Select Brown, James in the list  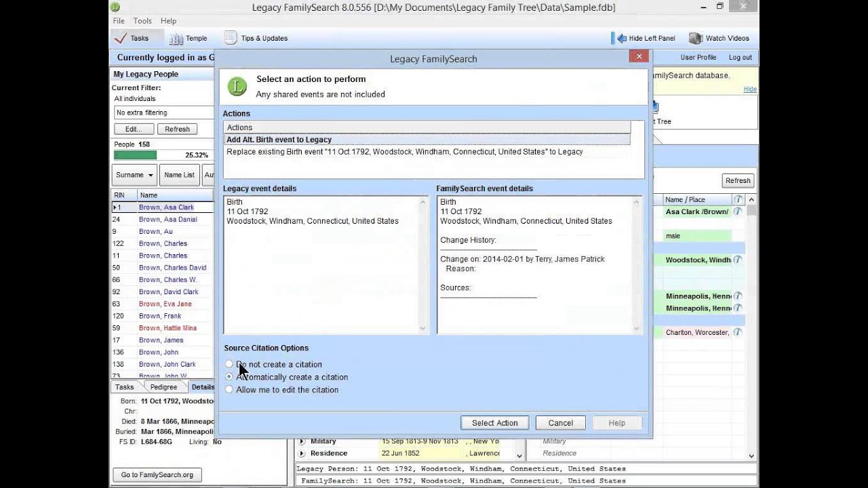[x=161, y=340]
